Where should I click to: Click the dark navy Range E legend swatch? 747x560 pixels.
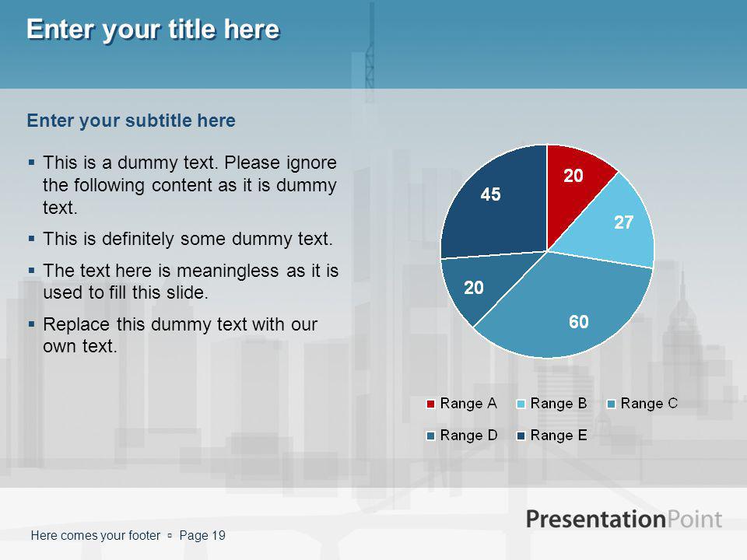point(521,436)
